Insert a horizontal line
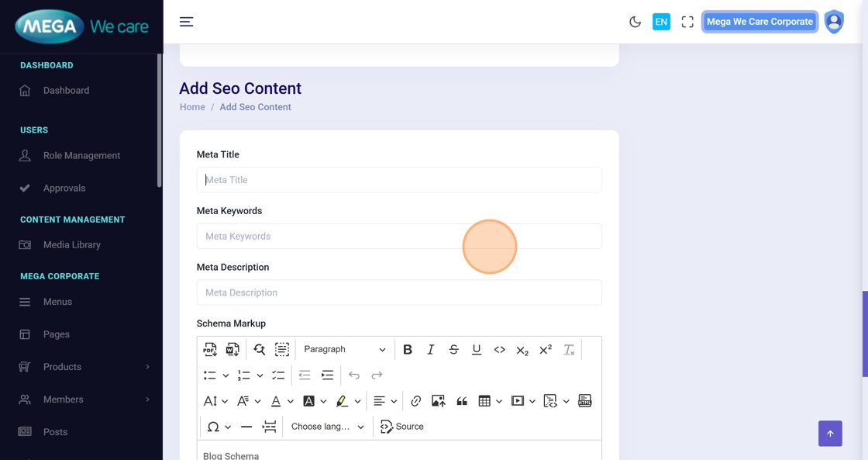 pos(246,427)
